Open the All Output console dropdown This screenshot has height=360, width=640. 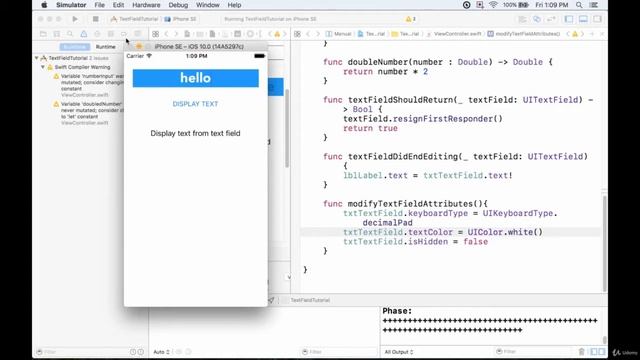tap(399, 352)
